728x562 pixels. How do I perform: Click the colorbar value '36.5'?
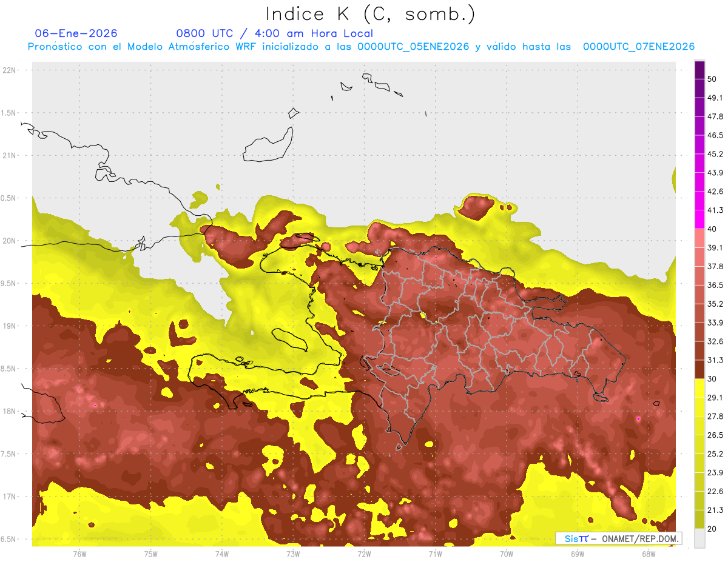pos(715,285)
